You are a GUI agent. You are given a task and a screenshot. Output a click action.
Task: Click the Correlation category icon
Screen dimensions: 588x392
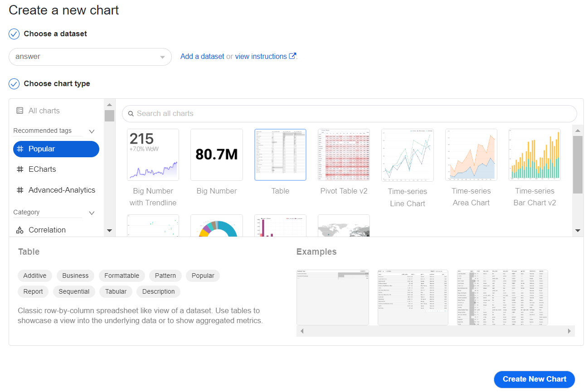coord(19,230)
